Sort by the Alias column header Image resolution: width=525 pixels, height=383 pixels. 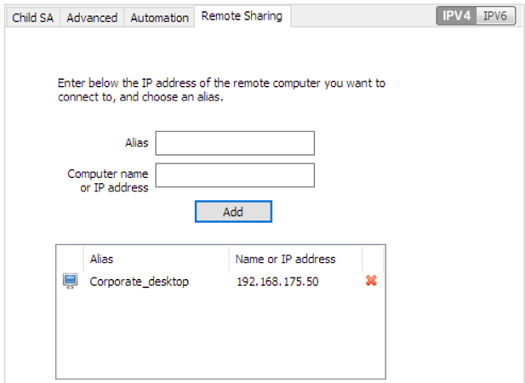pos(156,259)
